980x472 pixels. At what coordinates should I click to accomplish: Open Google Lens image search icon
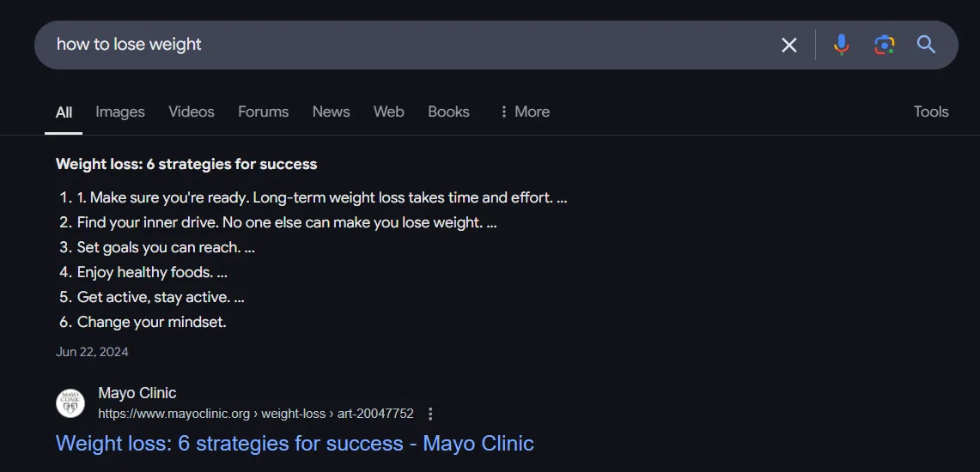pyautogui.click(x=884, y=45)
